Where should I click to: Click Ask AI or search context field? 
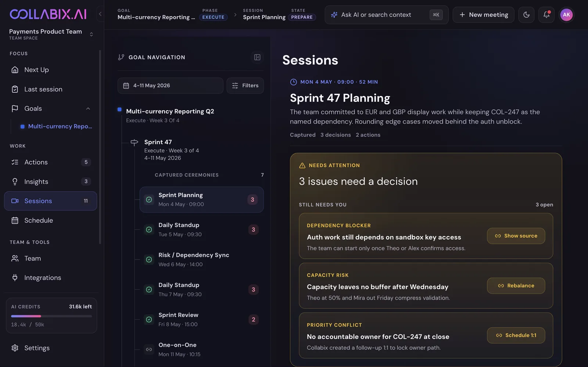[x=386, y=15]
